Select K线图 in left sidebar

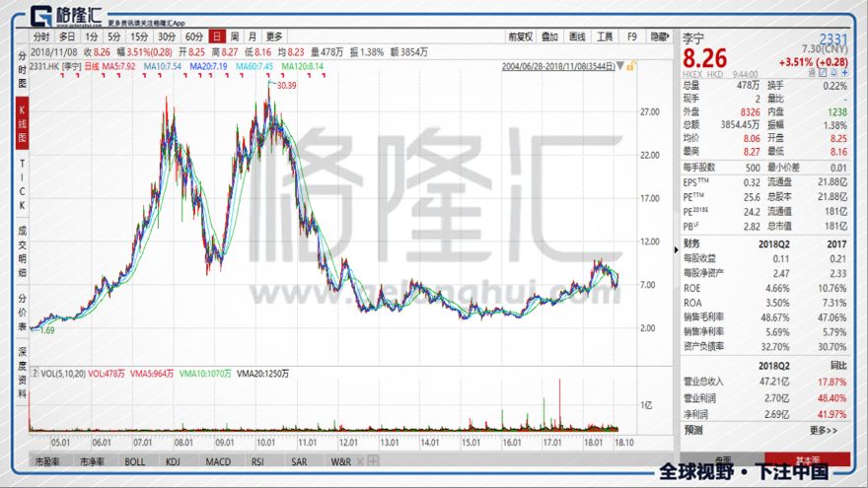22,123
